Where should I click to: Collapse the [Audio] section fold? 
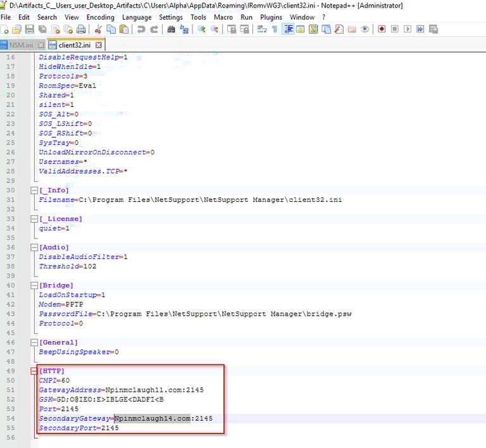(x=34, y=247)
